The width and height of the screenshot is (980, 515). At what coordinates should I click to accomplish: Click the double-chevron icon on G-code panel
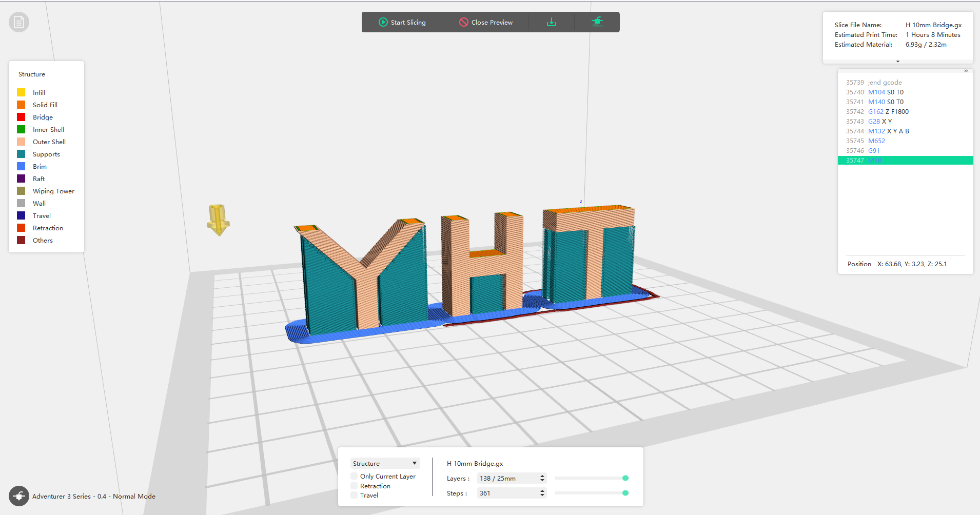[x=966, y=71]
